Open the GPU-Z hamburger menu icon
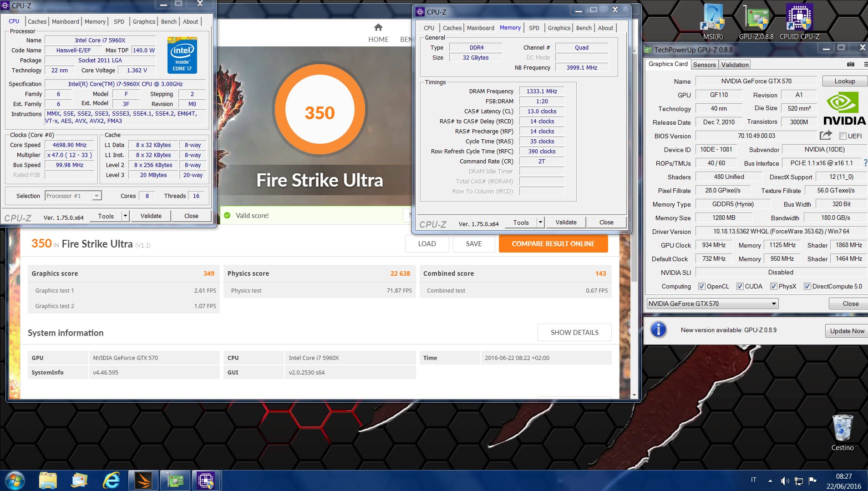The image size is (868, 491). pos(865,64)
